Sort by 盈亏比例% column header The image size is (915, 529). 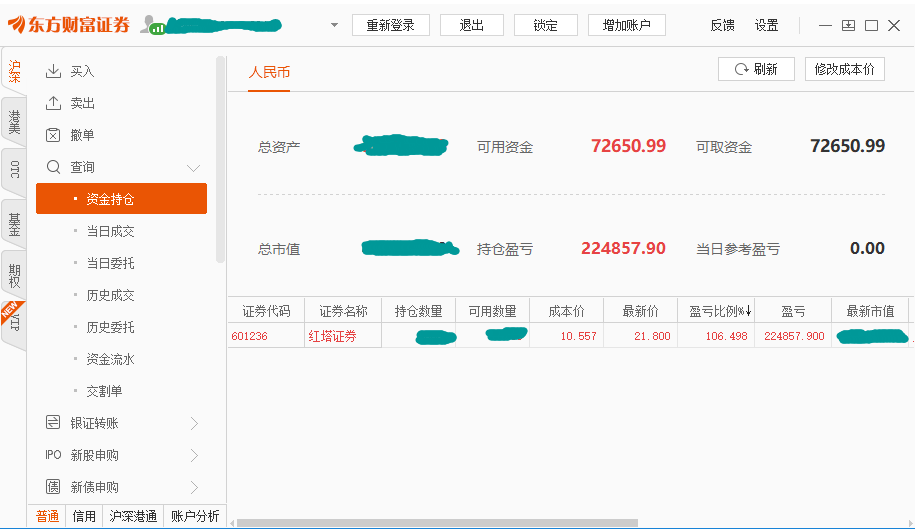716,311
